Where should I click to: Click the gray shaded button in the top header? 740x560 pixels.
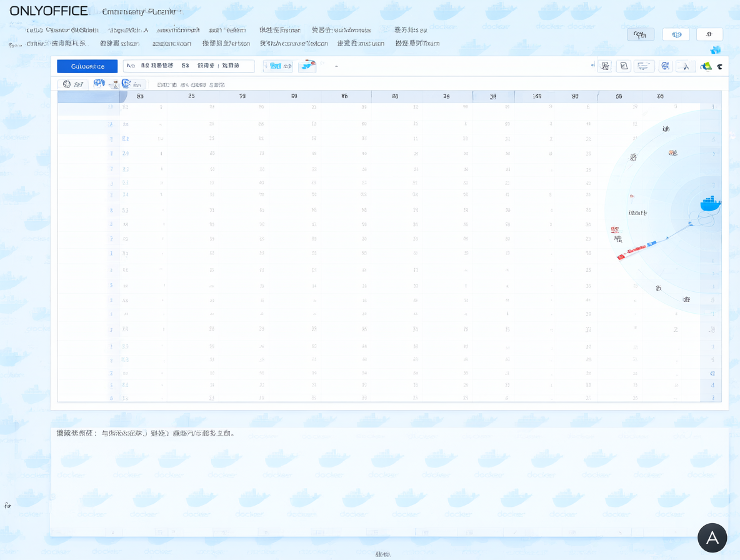point(641,34)
